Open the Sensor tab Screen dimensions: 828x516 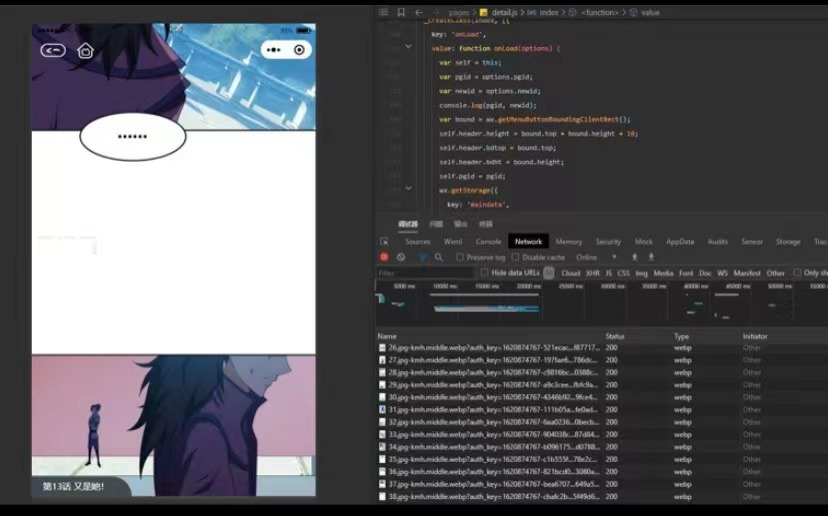pos(752,241)
